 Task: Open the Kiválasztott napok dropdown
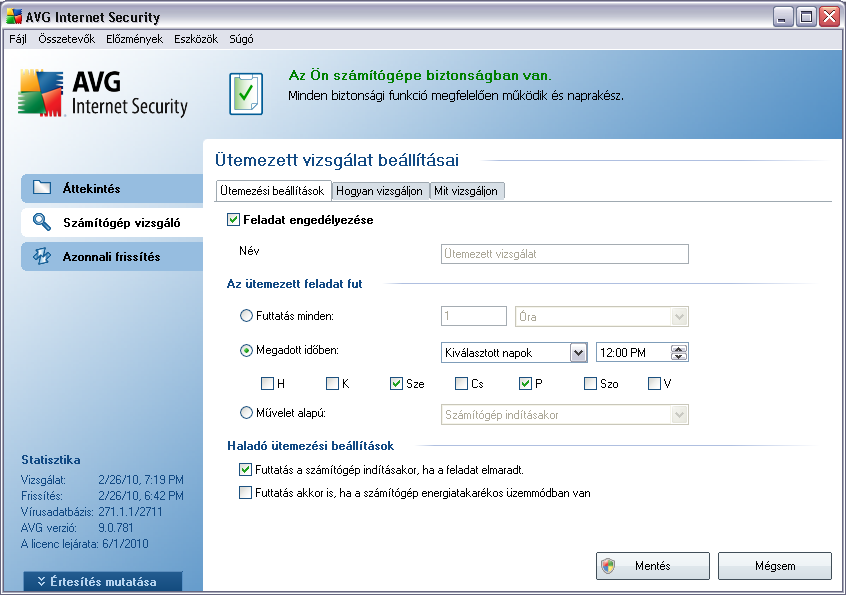tap(514, 353)
